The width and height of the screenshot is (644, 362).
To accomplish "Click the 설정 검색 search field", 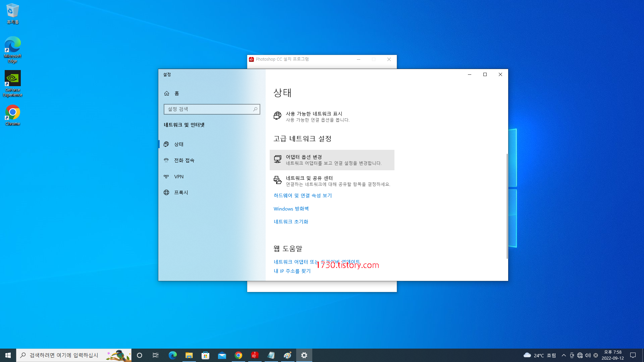I will 208,109.
